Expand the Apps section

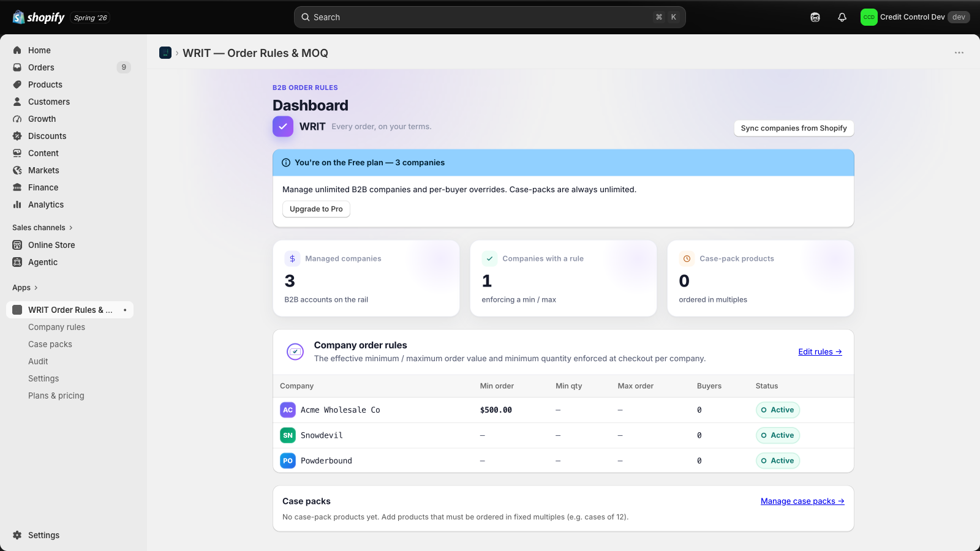25,288
